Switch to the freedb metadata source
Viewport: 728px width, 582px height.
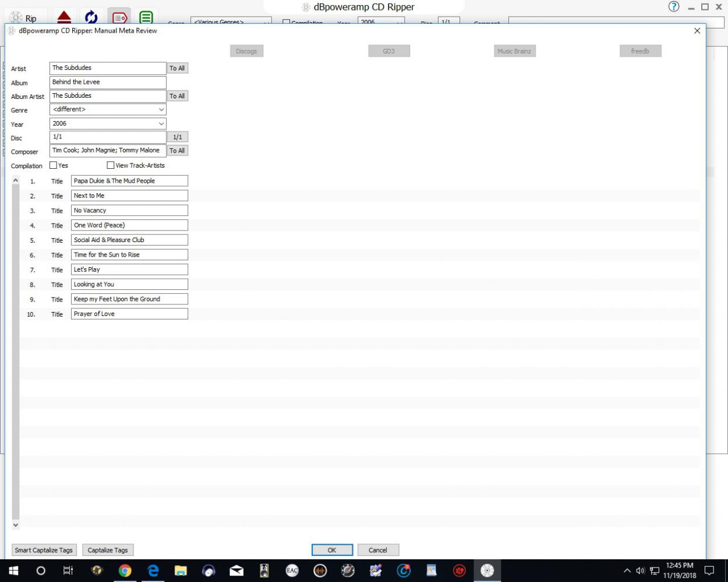[640, 51]
